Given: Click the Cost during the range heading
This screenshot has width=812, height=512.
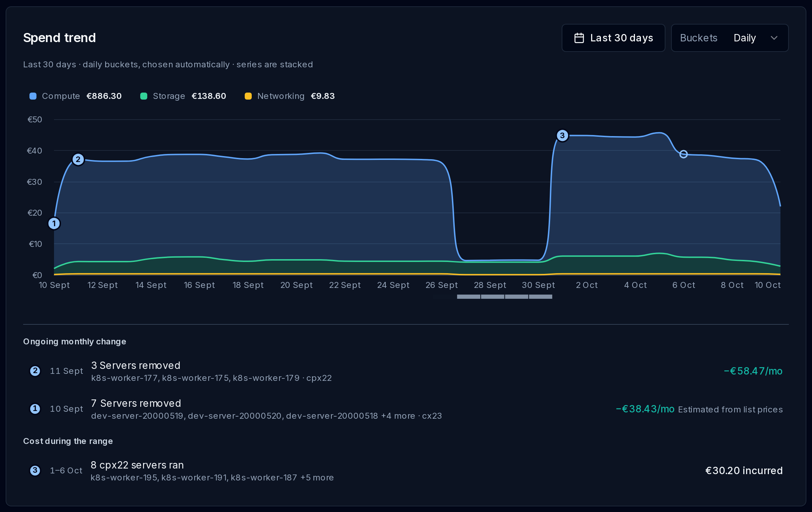Looking at the screenshot, I should 68,441.
